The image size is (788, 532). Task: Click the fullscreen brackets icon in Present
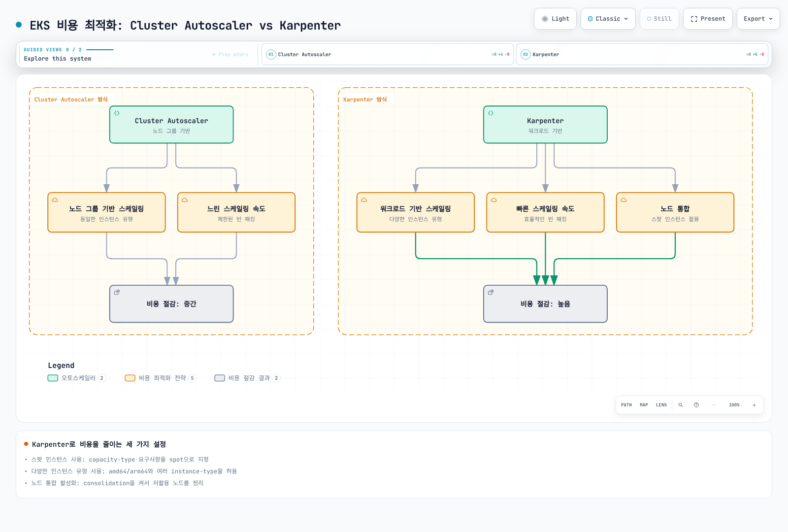tap(694, 19)
